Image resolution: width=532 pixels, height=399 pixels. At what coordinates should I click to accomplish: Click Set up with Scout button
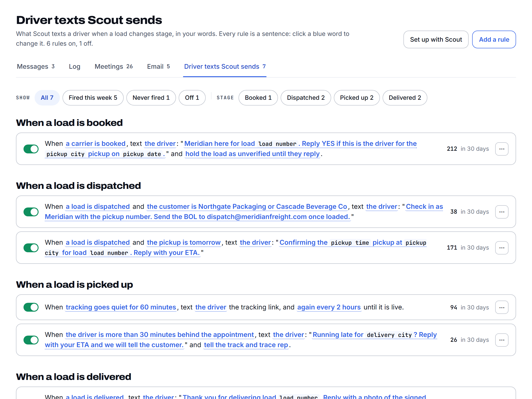pos(436,39)
